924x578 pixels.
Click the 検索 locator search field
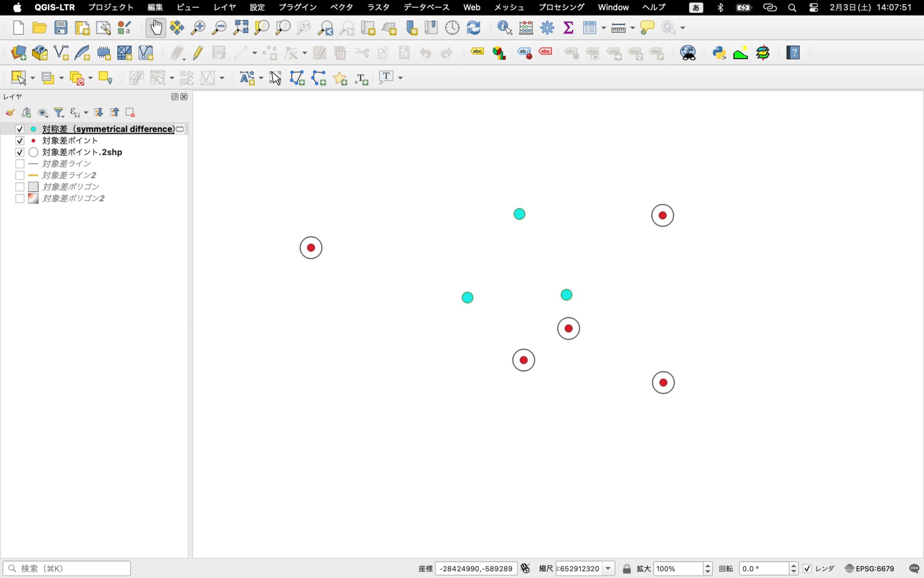pyautogui.click(x=68, y=569)
